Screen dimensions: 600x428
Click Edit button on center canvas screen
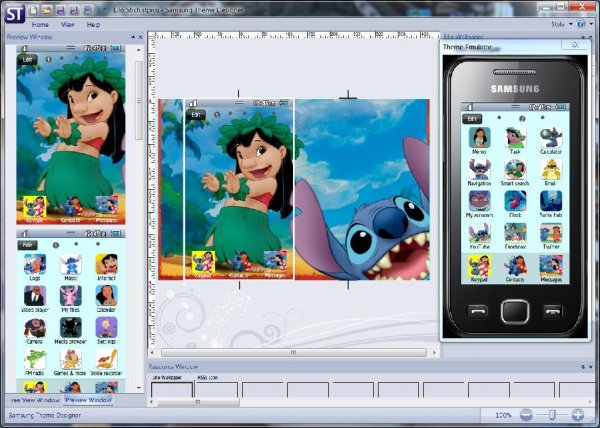pos(196,114)
